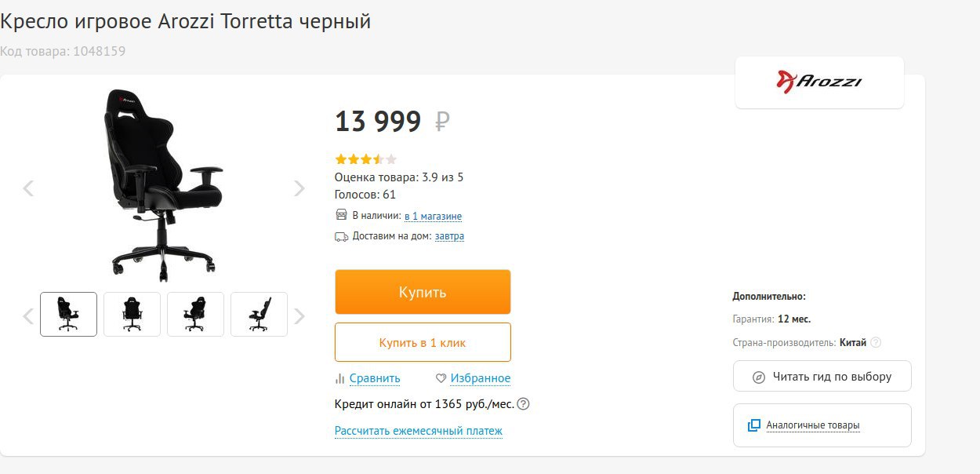Click the star rating icons

point(365,159)
